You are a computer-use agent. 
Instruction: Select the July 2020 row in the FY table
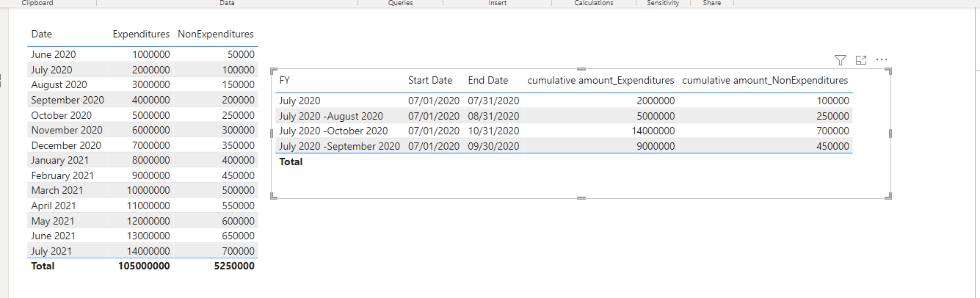[564, 101]
